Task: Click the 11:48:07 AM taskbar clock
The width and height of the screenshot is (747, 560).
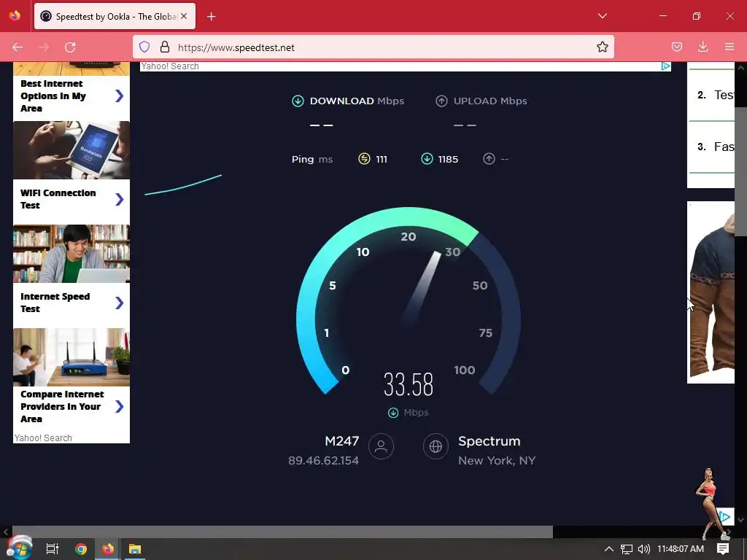Action: tap(681, 549)
